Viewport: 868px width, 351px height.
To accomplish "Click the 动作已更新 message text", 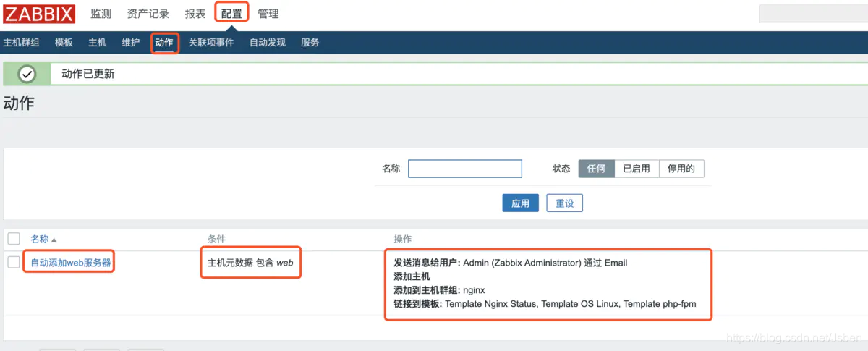I will coord(88,74).
